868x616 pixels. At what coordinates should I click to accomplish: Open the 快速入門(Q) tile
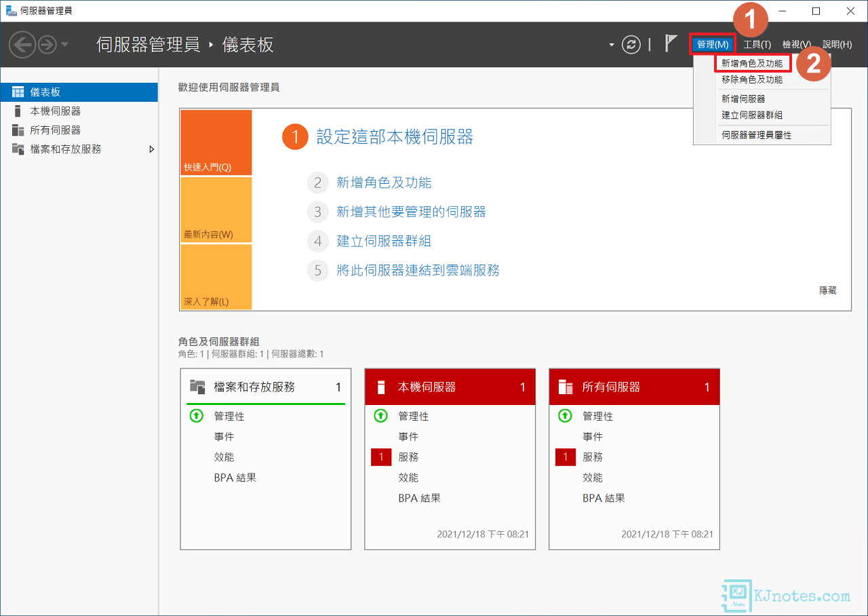pyautogui.click(x=216, y=142)
